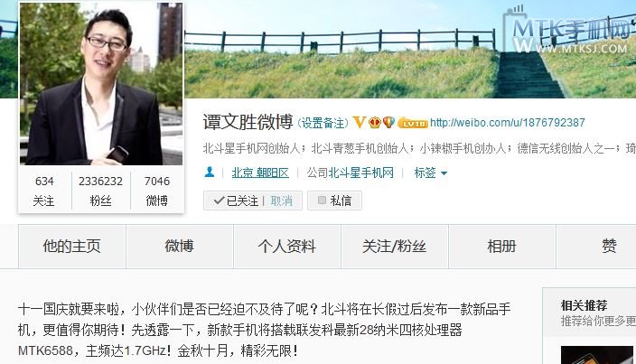Click the crown membership icon
This screenshot has width=636, height=364.
pyautogui.click(x=374, y=122)
